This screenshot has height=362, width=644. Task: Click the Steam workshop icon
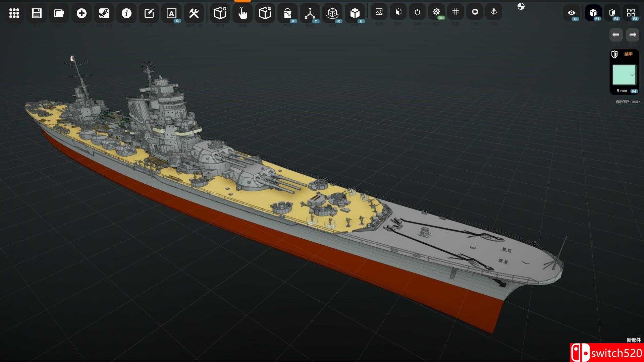point(104,13)
